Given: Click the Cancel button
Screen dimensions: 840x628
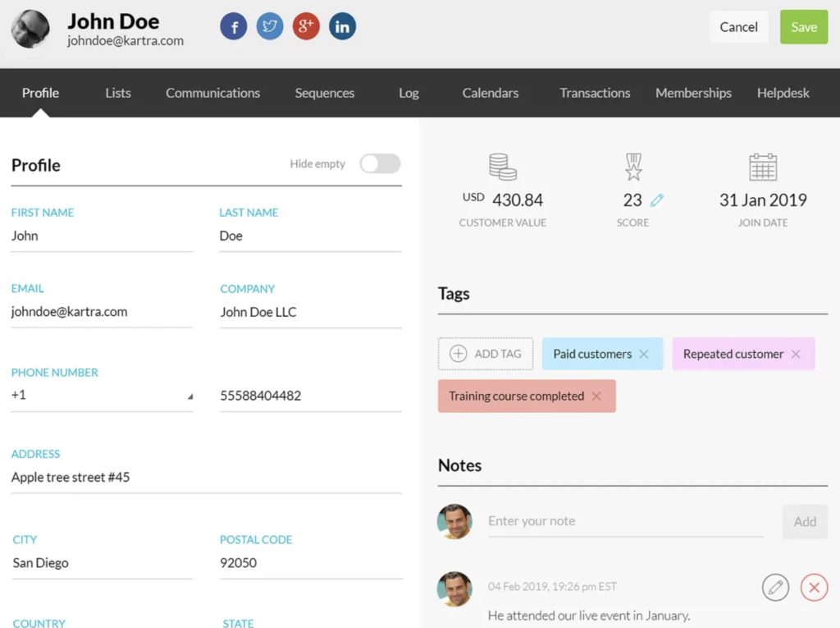Looking at the screenshot, I should click(738, 27).
